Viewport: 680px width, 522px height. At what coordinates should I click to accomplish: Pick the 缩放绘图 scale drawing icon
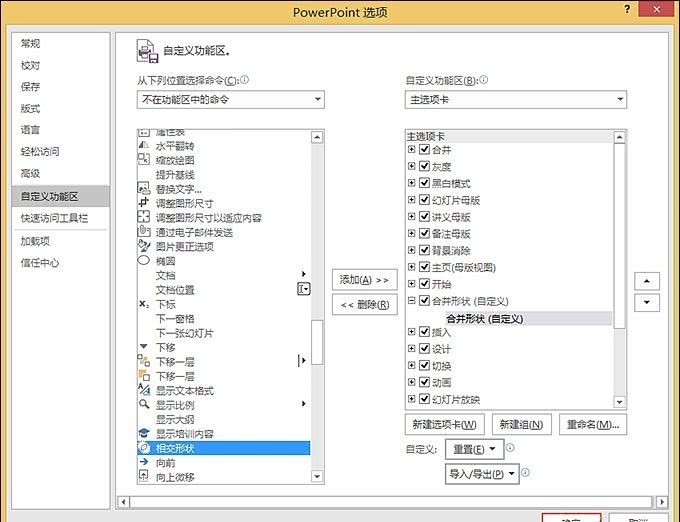144,160
